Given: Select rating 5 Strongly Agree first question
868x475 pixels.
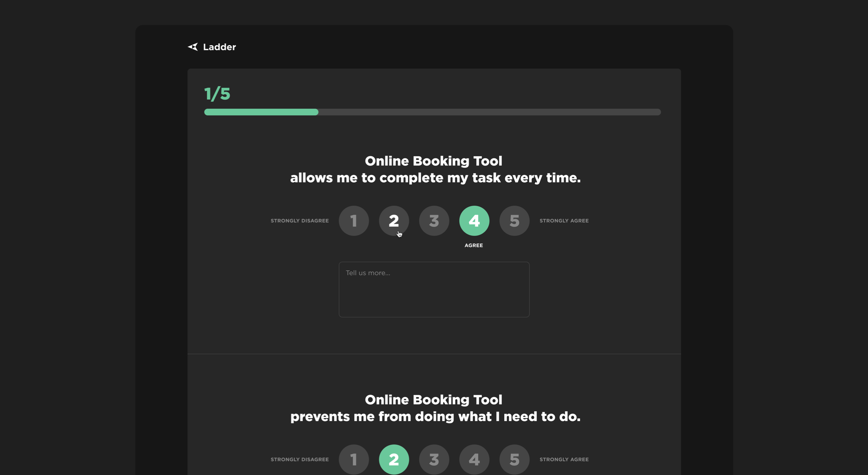Looking at the screenshot, I should point(513,221).
